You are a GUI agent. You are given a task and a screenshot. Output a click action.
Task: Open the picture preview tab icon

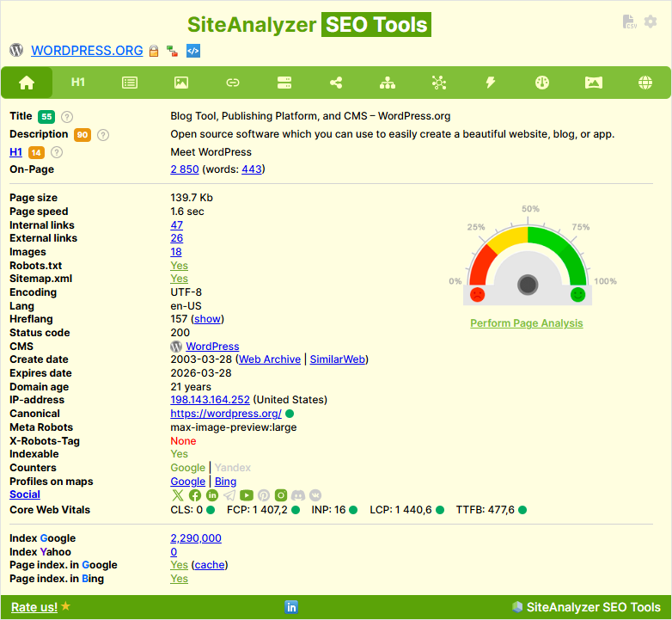coord(594,83)
